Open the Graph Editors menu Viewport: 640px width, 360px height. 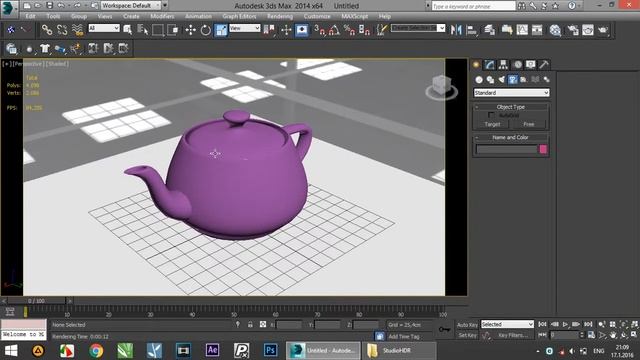239,16
